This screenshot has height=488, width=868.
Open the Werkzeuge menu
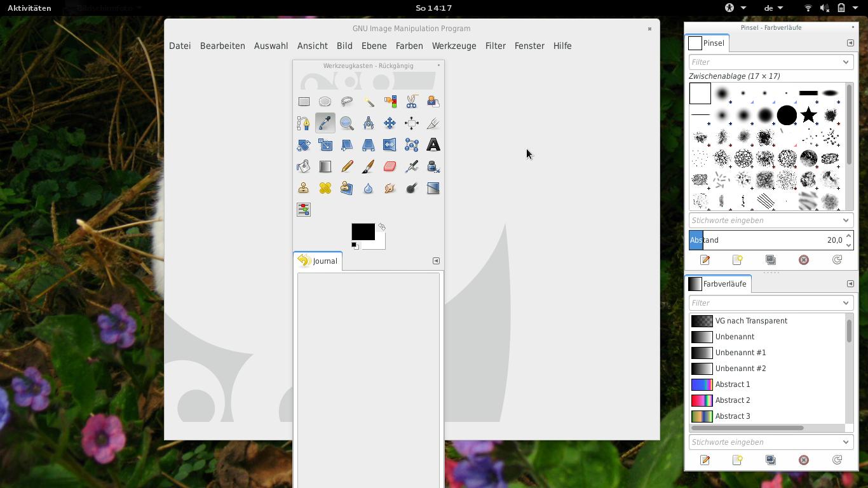(x=454, y=46)
